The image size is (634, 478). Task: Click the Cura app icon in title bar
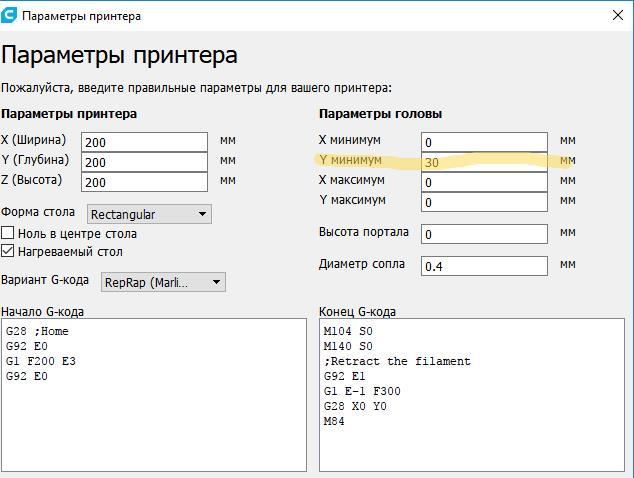pyautogui.click(x=9, y=15)
